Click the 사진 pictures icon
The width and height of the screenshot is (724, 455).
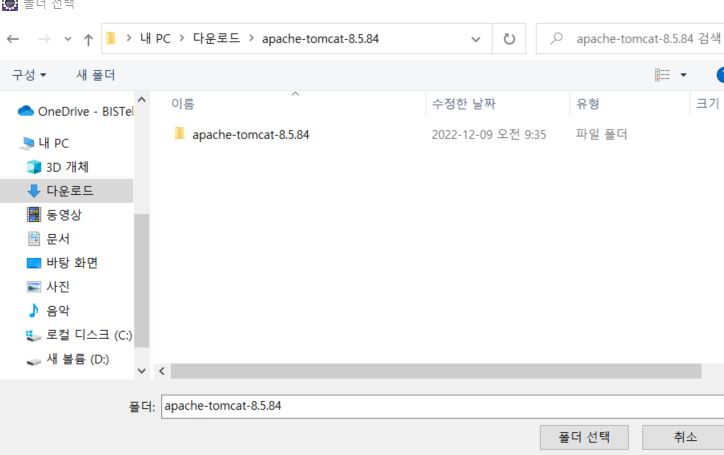(34, 287)
